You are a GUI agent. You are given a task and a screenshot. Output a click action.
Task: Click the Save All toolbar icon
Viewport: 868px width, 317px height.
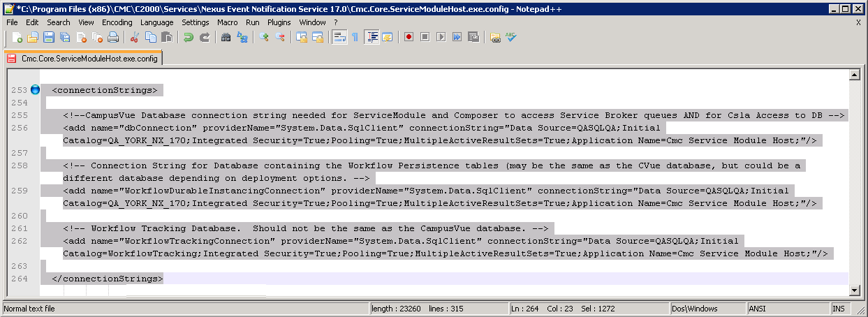(65, 37)
